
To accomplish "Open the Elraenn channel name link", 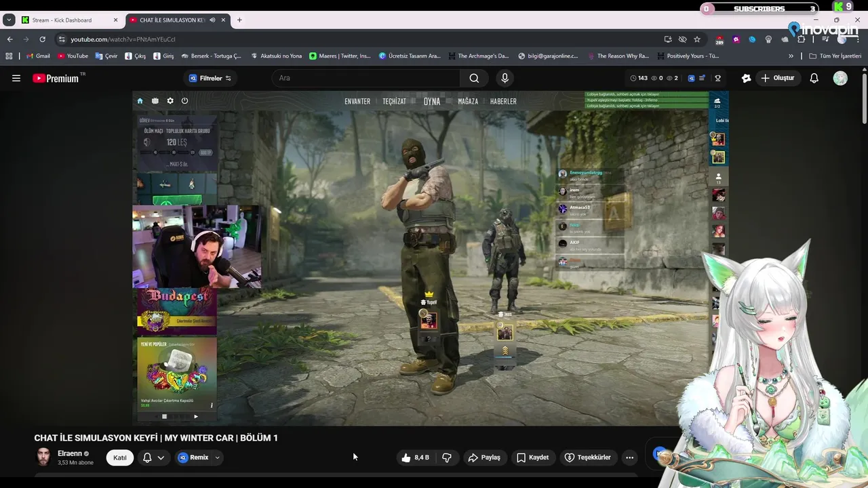I will pos(70,453).
